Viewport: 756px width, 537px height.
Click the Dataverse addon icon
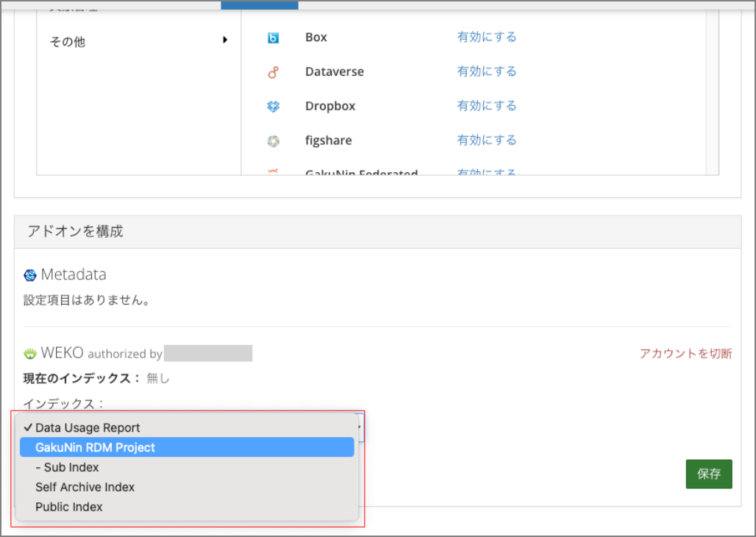coord(273,72)
